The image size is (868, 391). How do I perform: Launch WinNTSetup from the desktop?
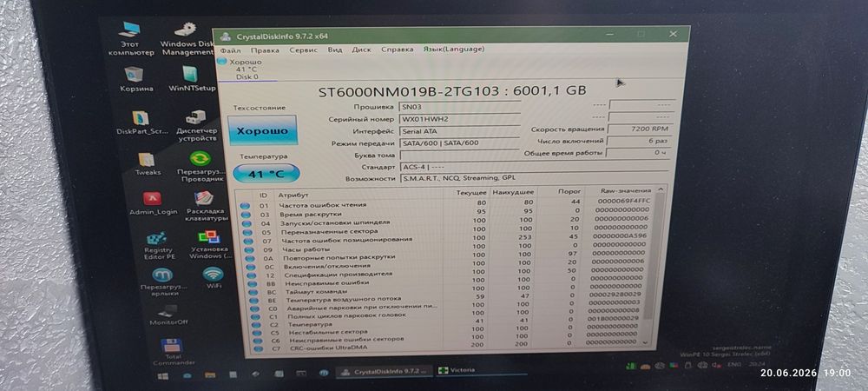click(x=192, y=79)
